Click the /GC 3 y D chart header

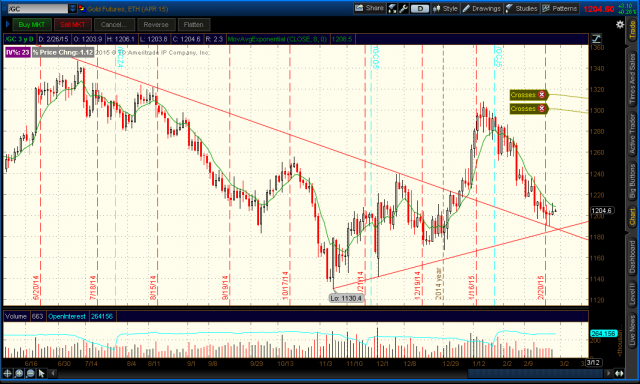[x=20, y=39]
